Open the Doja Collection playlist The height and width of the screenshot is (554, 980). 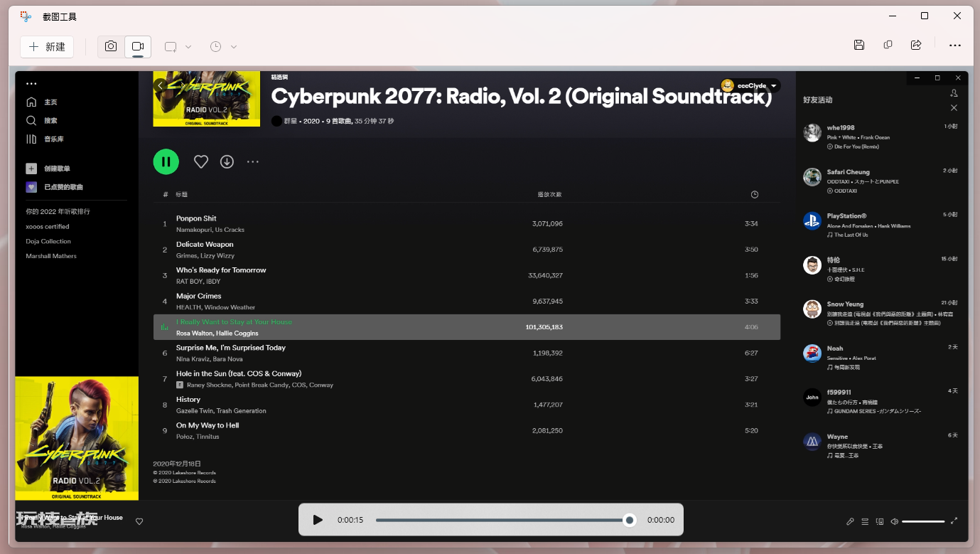[x=48, y=242]
